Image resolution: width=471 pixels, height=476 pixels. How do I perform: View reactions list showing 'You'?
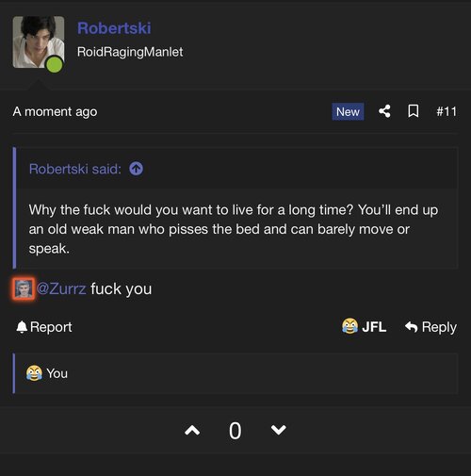click(x=47, y=373)
